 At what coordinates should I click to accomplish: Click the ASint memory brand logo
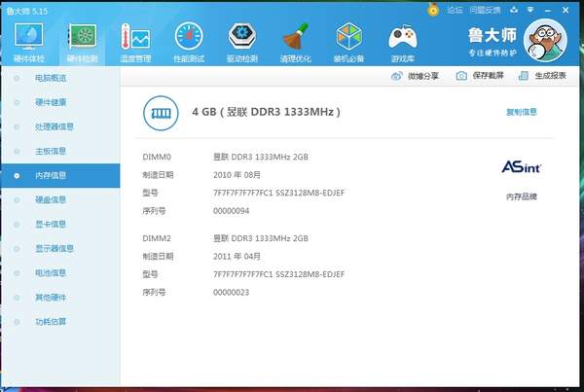pyautogui.click(x=522, y=166)
